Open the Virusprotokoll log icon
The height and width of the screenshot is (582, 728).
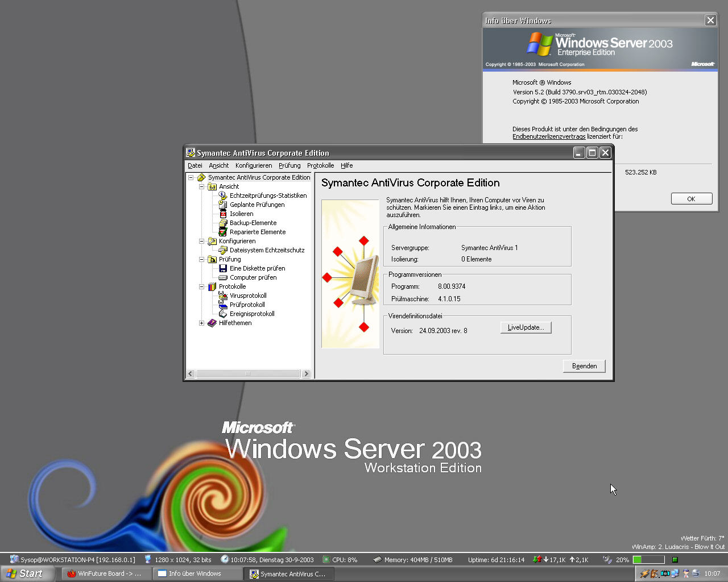coord(223,296)
